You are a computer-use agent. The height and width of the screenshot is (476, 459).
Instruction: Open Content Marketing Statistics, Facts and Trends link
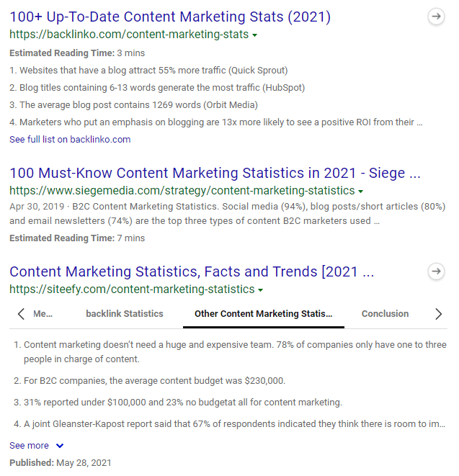(x=192, y=271)
